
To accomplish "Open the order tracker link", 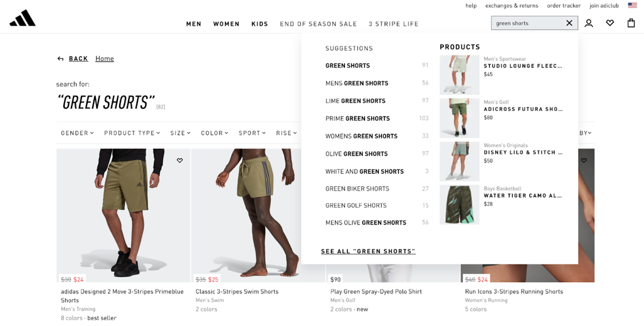I will pos(564,6).
